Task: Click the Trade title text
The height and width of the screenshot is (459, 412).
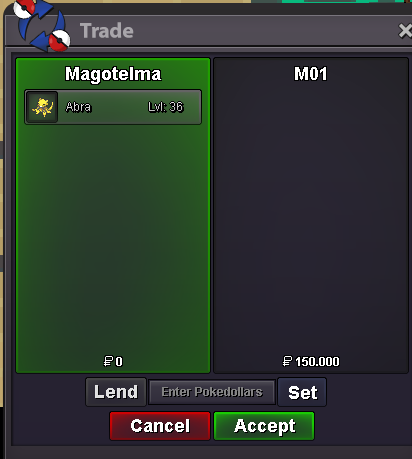Action: tap(107, 31)
